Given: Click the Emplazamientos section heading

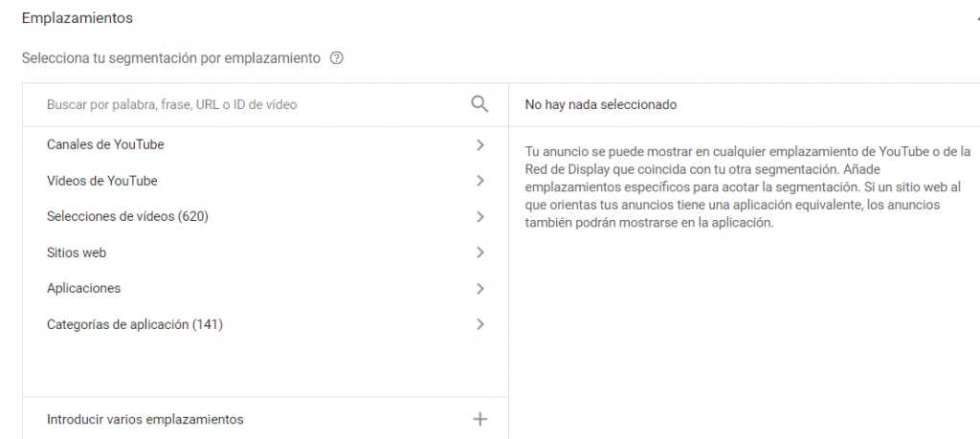Looking at the screenshot, I should pyautogui.click(x=78, y=18).
